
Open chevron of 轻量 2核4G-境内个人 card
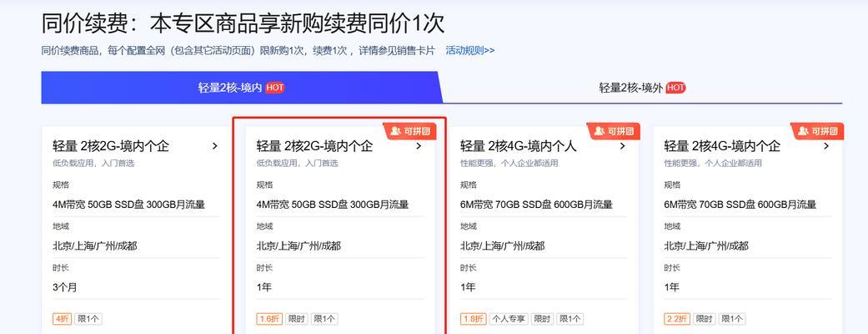click(x=622, y=146)
